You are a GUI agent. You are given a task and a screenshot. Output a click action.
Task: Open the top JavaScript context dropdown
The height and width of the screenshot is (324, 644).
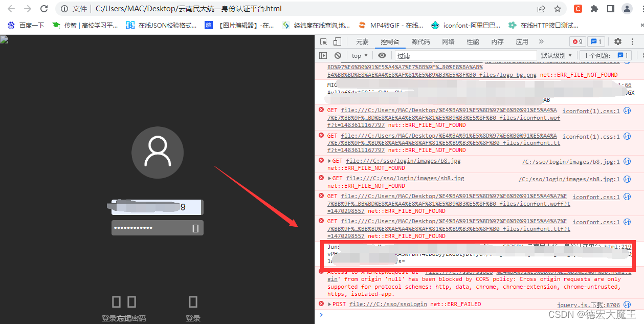[x=360, y=55]
